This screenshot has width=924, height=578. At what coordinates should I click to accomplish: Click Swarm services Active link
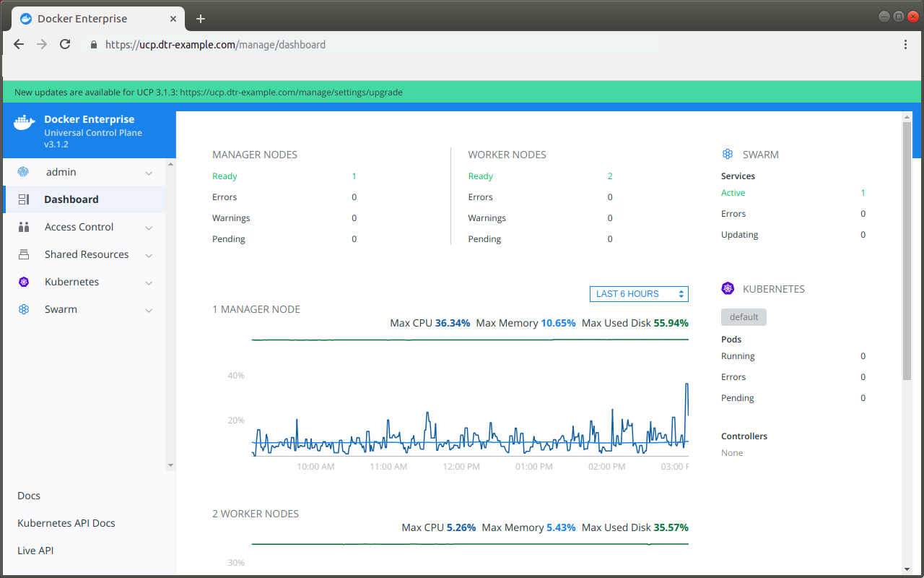pos(733,193)
